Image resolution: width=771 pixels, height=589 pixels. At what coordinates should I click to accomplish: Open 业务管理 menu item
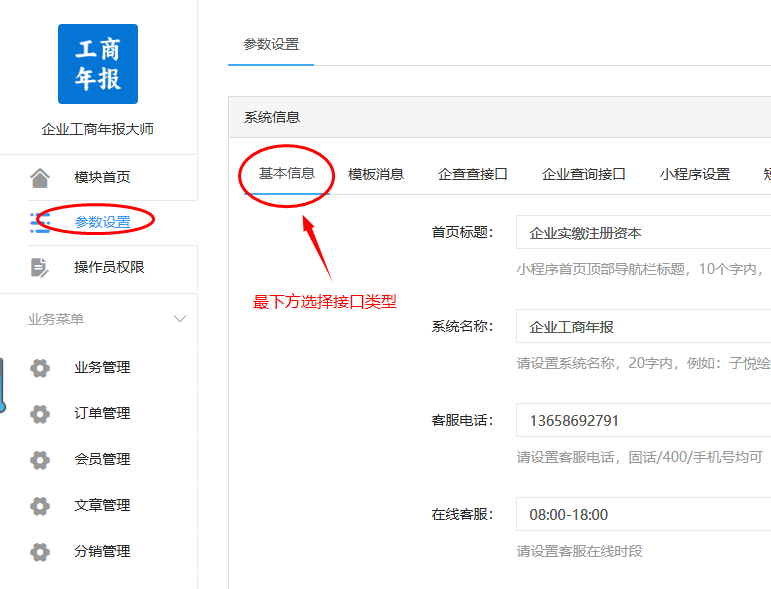102,367
